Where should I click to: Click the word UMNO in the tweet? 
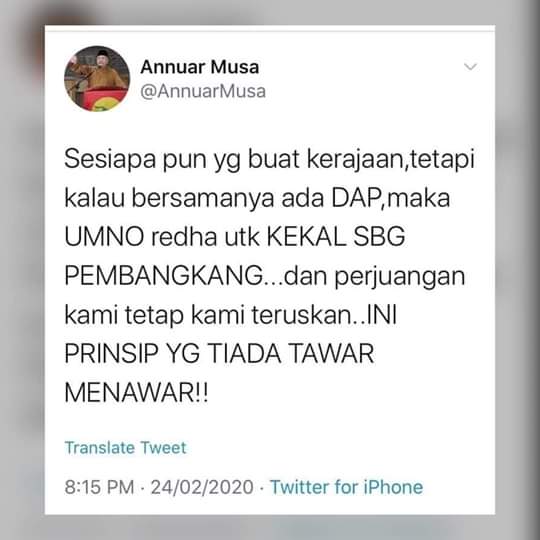pyautogui.click(x=104, y=237)
